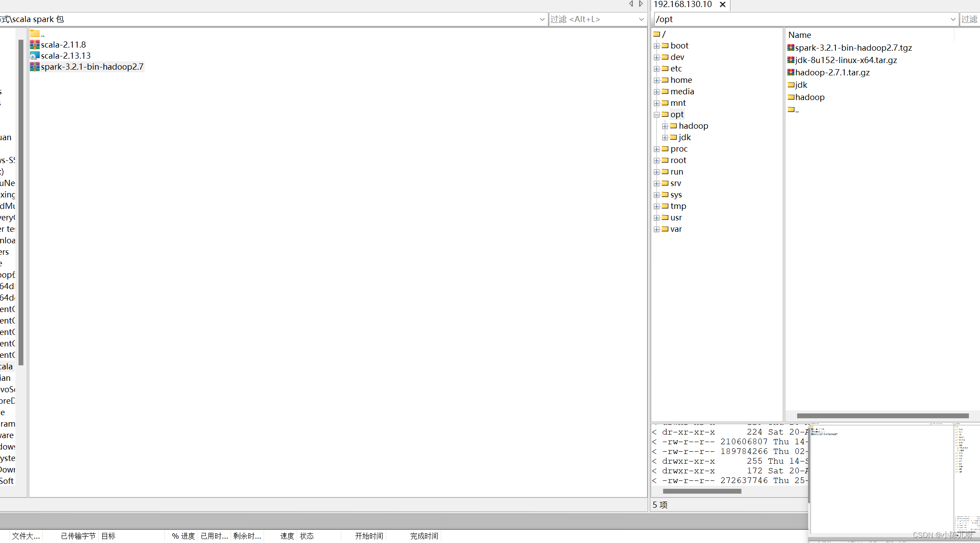Close the 192.168.130.10 session tab
The width and height of the screenshot is (980, 543).
[x=723, y=4]
